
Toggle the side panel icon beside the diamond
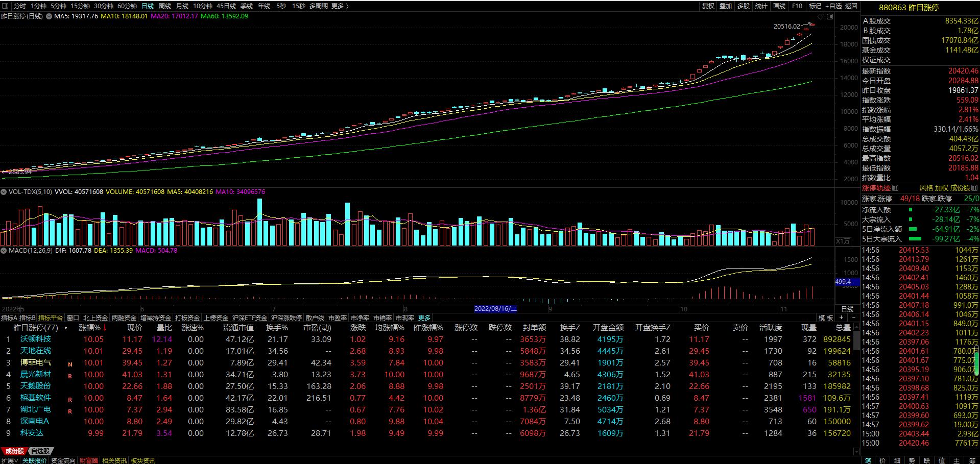click(x=830, y=17)
